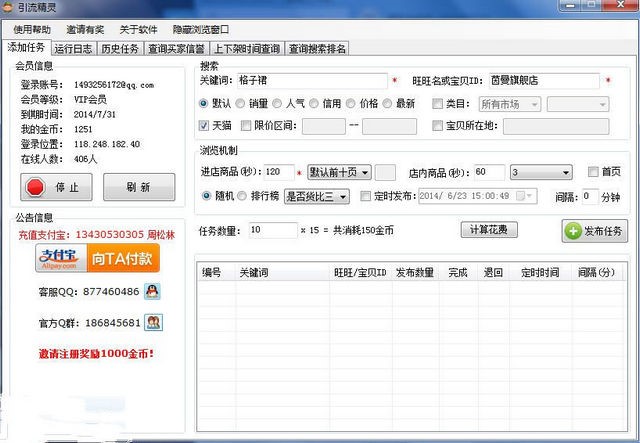Screen dimensions: 640x443
Task: Click the small box beside 默认前十页
Action: (x=385, y=172)
